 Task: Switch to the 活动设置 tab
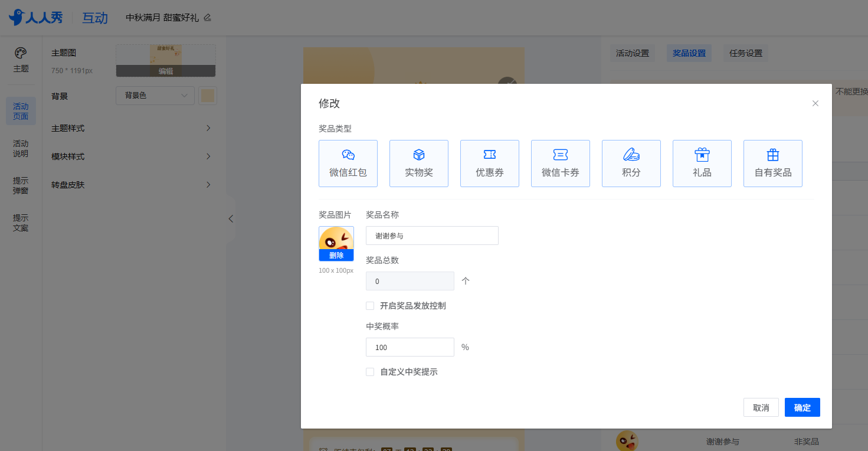633,53
